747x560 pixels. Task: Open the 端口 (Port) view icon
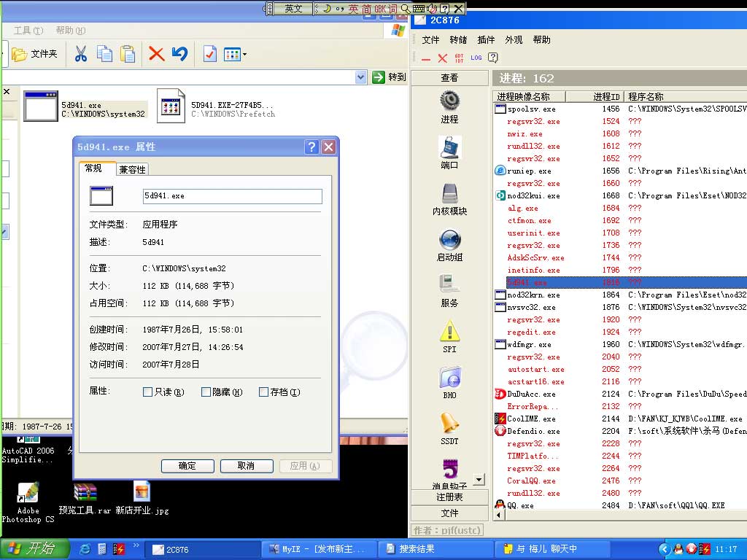(x=449, y=147)
